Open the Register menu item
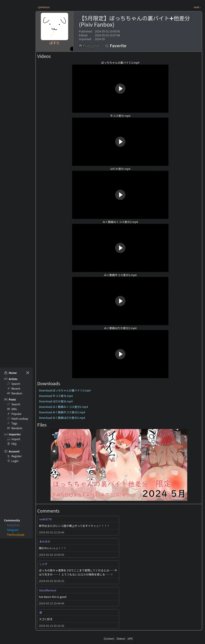 pos(17,456)
